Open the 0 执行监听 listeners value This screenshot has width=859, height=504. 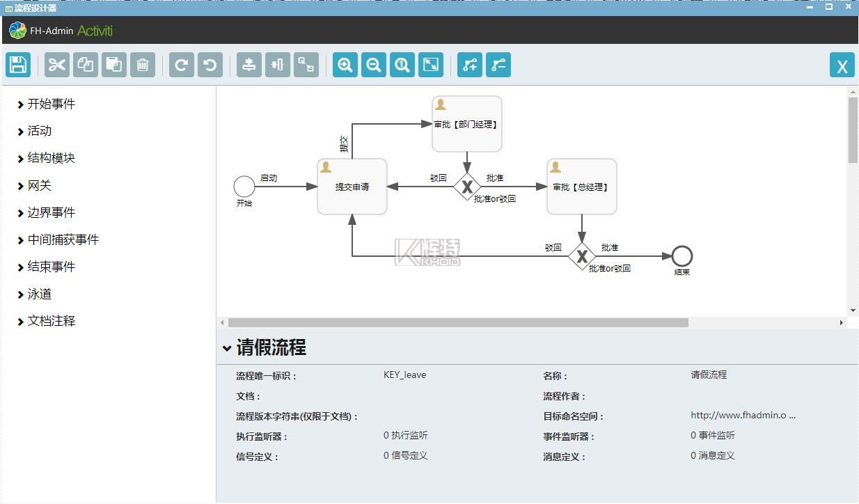coord(405,435)
